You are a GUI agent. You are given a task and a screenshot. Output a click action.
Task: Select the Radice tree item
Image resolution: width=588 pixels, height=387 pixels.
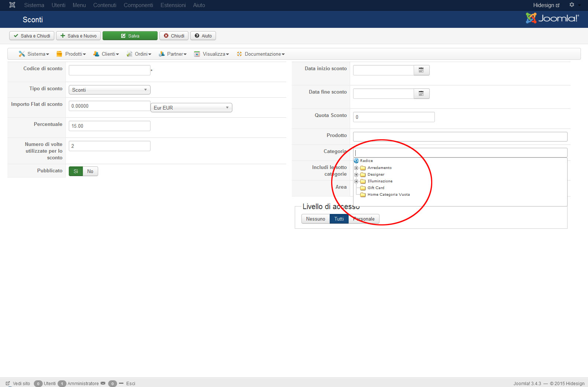tap(366, 161)
